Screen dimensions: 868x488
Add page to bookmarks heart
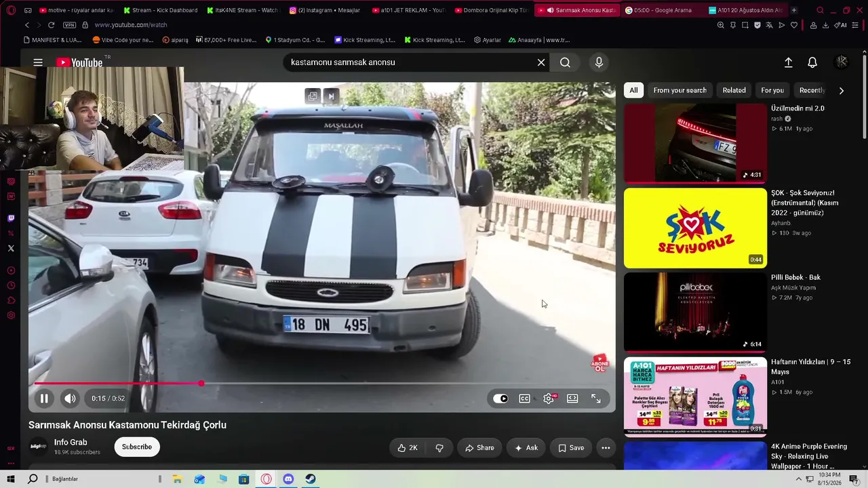pos(794,25)
